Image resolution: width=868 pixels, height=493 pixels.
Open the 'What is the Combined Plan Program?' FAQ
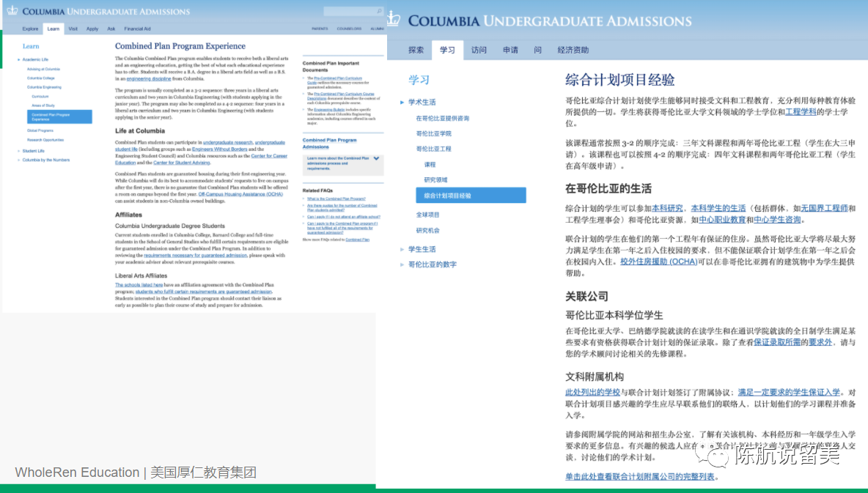pos(336,199)
